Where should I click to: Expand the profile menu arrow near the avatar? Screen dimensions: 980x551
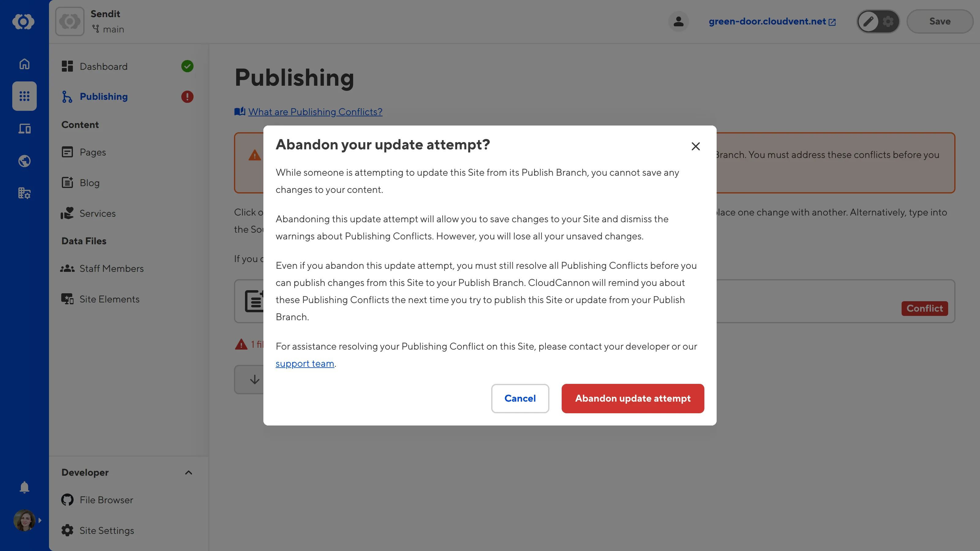[x=40, y=520]
